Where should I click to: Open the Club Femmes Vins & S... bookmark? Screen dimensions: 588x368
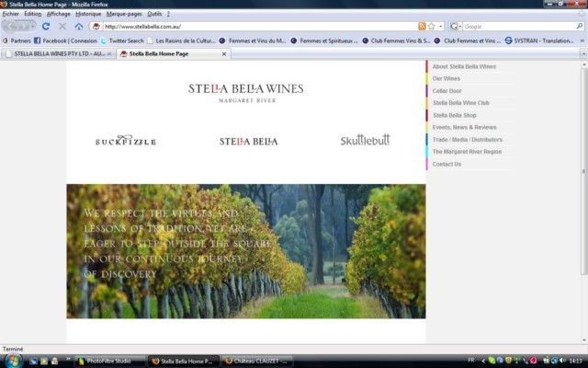pyautogui.click(x=396, y=40)
